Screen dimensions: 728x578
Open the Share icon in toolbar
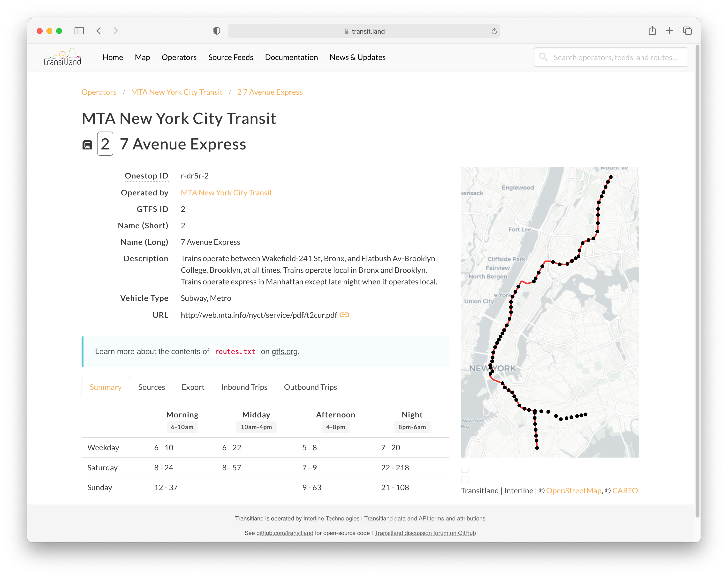(652, 31)
